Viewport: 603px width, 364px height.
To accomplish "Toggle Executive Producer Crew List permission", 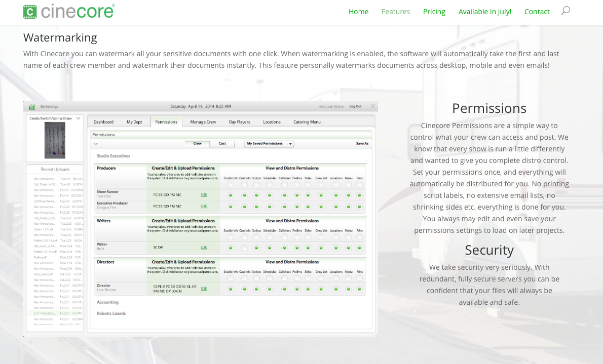I will click(321, 207).
